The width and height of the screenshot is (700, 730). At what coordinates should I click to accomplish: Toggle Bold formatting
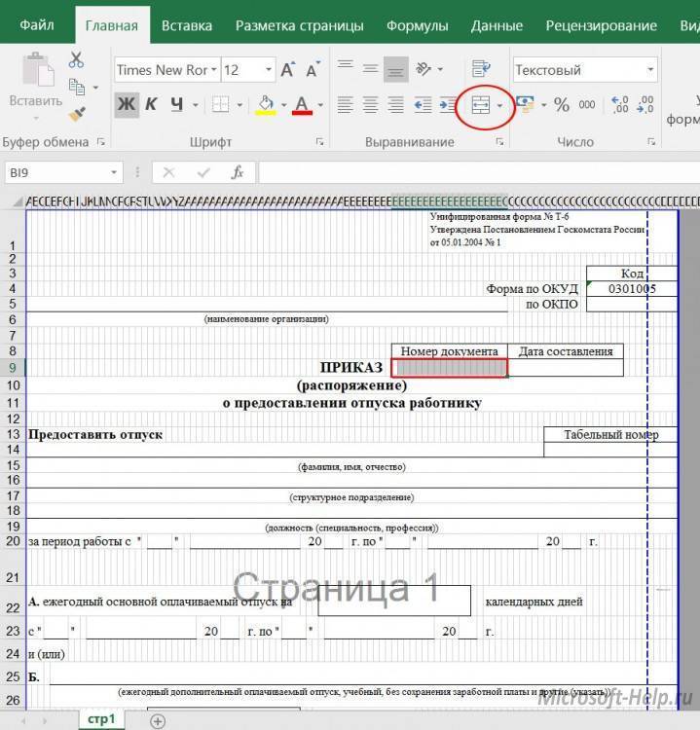click(127, 105)
